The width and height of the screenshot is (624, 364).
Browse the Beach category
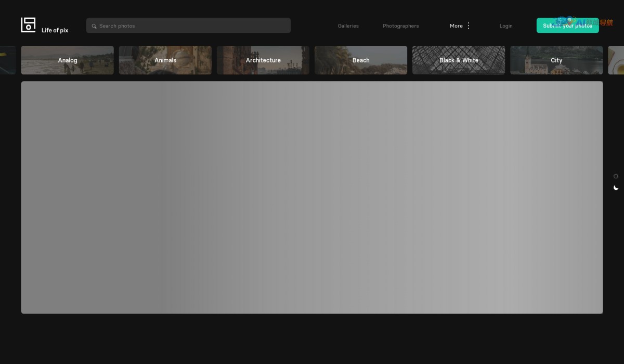[x=361, y=60]
